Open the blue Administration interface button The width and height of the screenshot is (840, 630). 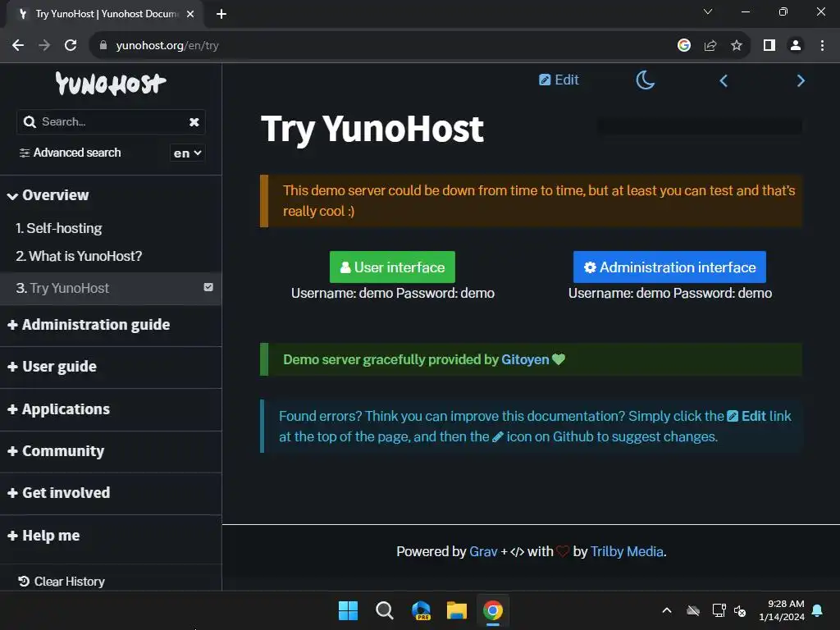pos(669,267)
